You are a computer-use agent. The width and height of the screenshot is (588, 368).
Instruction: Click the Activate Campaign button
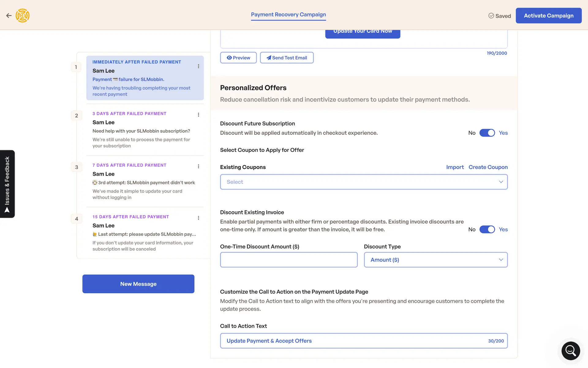pos(548,16)
